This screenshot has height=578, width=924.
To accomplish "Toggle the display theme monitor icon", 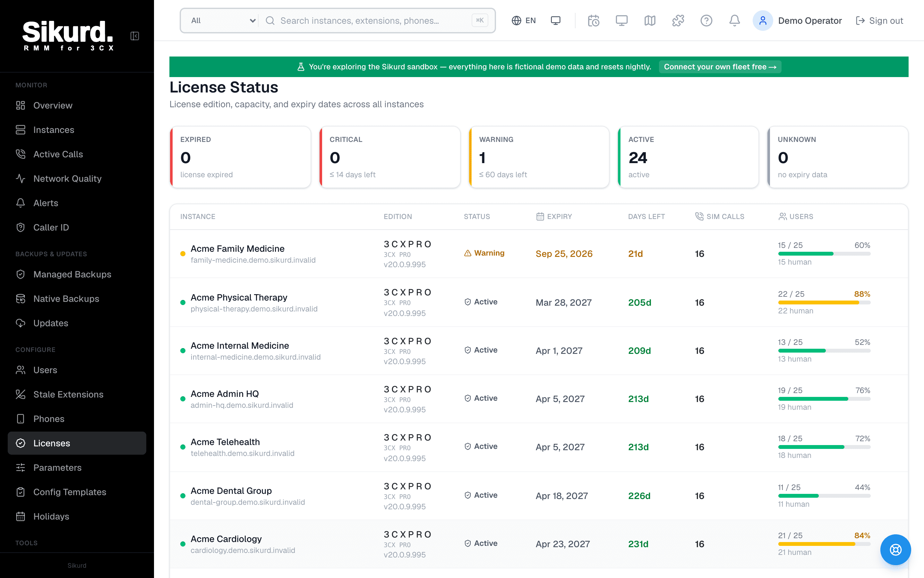I will (556, 21).
